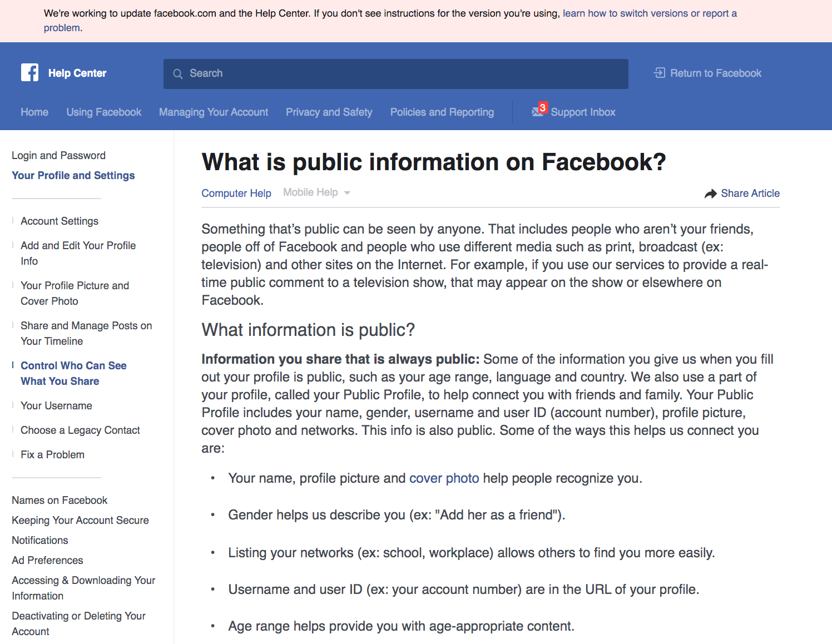Select Your Profile and Settings section
This screenshot has width=832, height=644.
pos(73,175)
